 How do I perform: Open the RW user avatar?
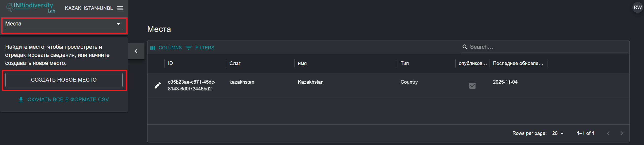pos(637,7)
